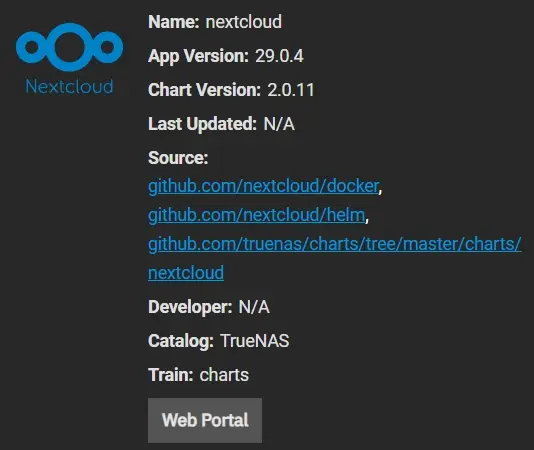
Task: Select Chart Version value 2.0.11
Action: (x=290, y=90)
